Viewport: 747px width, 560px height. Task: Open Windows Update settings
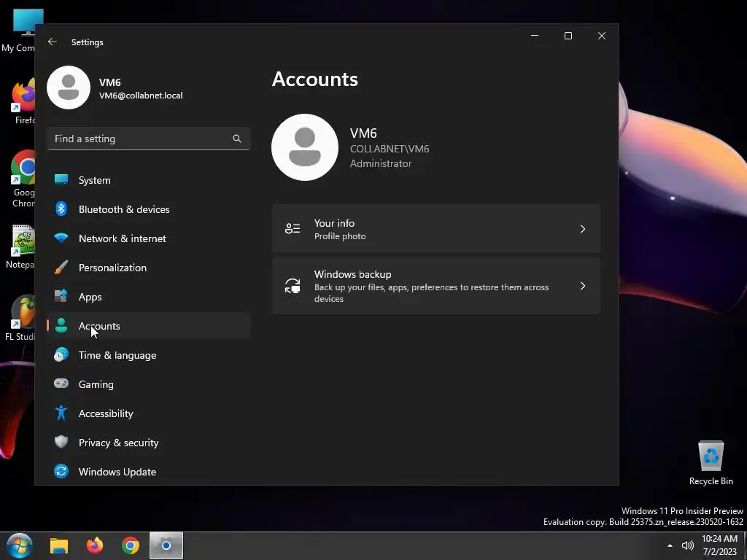[x=149, y=472]
